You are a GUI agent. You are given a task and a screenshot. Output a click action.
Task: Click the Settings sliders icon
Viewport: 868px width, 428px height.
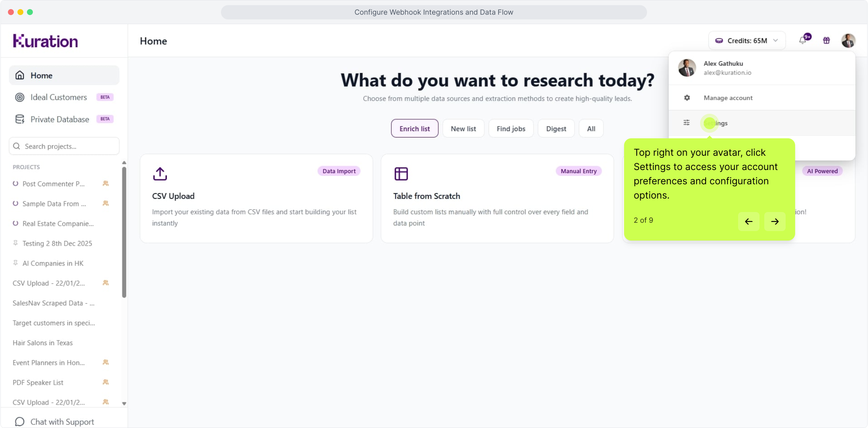tap(687, 123)
